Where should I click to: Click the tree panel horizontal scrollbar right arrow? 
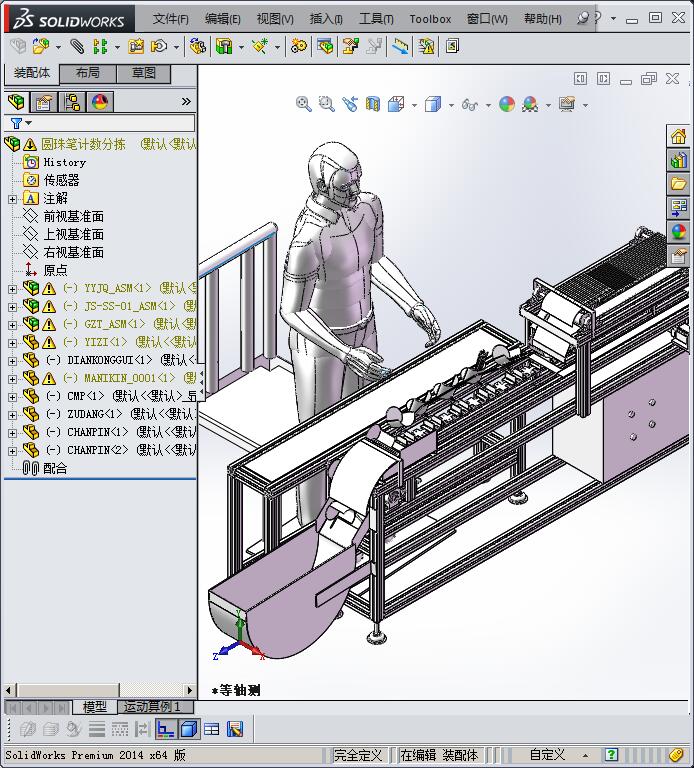click(x=190, y=690)
